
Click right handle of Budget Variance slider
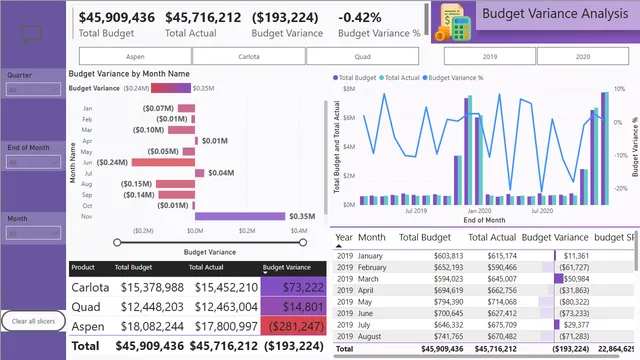pos(303,242)
